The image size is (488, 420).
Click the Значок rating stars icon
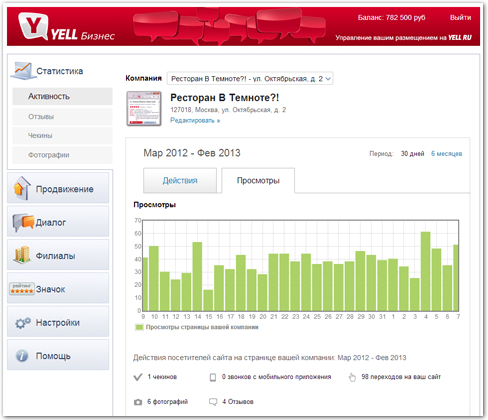(22, 289)
